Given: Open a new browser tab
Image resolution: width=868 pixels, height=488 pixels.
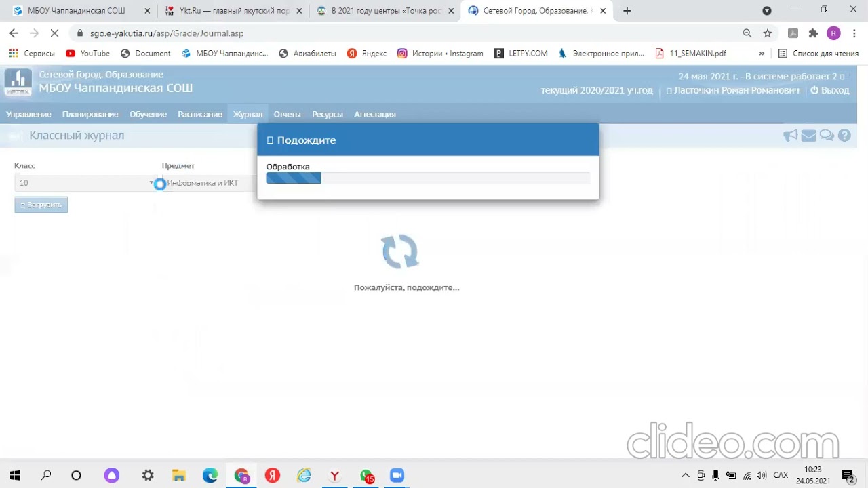Looking at the screenshot, I should pyautogui.click(x=627, y=11).
